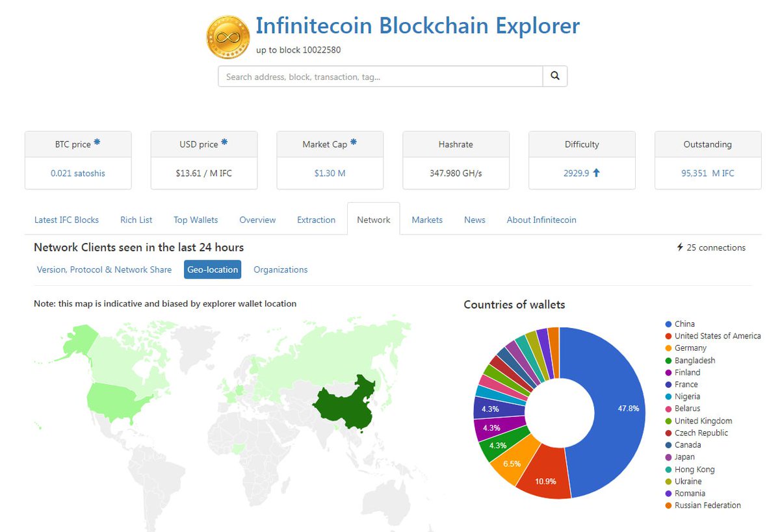The height and width of the screenshot is (532, 780).
Task: Click the up to block 10022580 text
Action: 298,50
